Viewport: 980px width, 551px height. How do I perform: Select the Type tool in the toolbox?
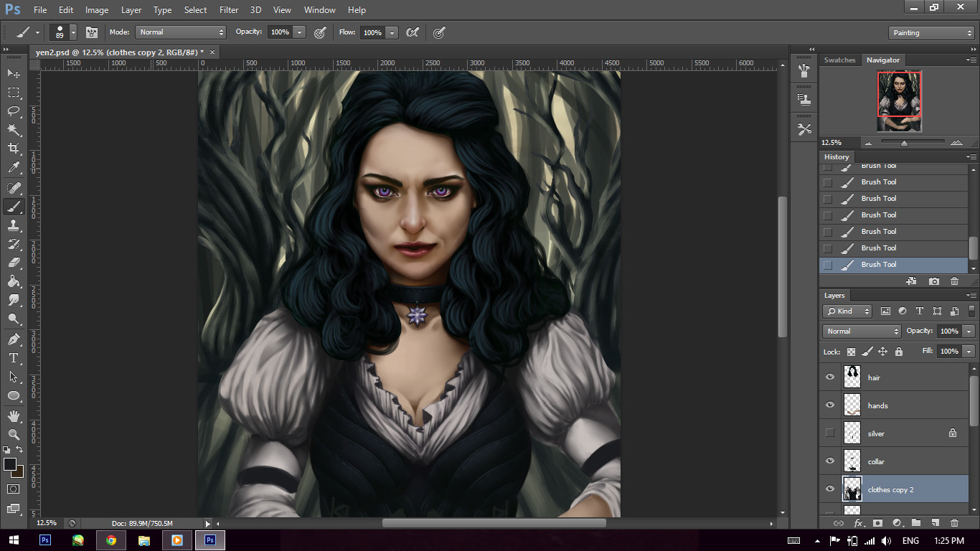click(x=14, y=358)
